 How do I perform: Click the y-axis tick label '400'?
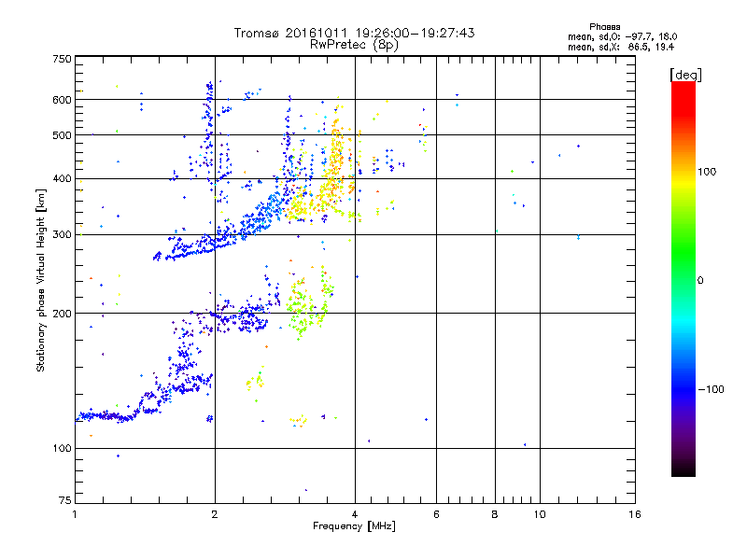coord(62,178)
